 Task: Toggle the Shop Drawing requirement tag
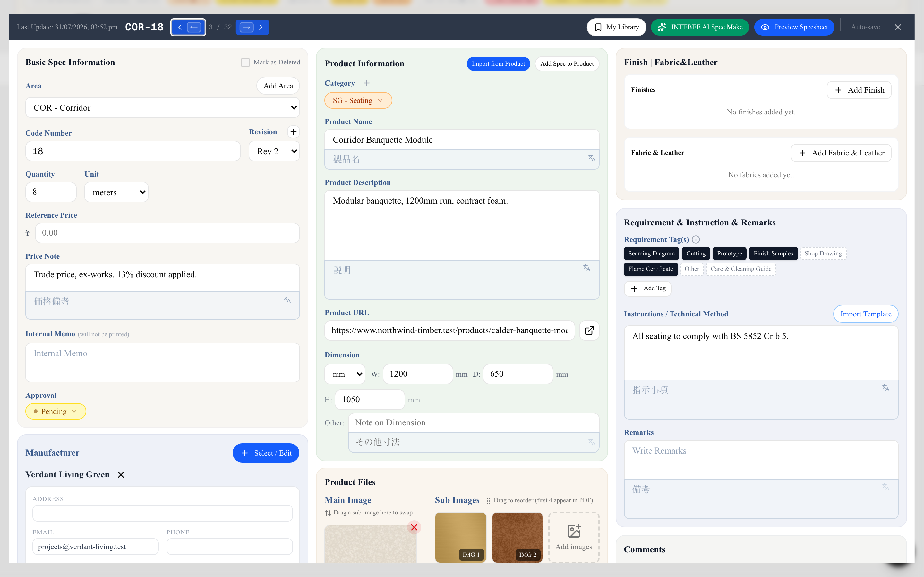(823, 253)
